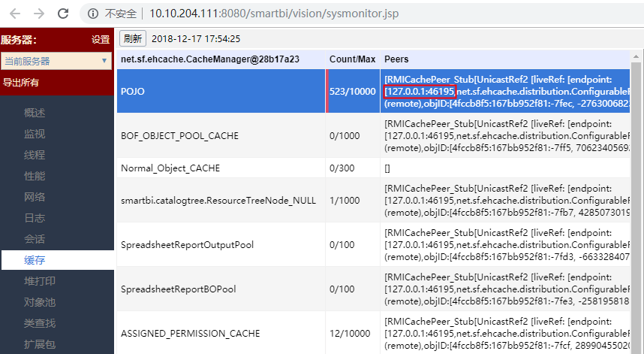The width and height of the screenshot is (644, 354).
Task: Open the 设置 settings link
Action: click(x=101, y=40)
